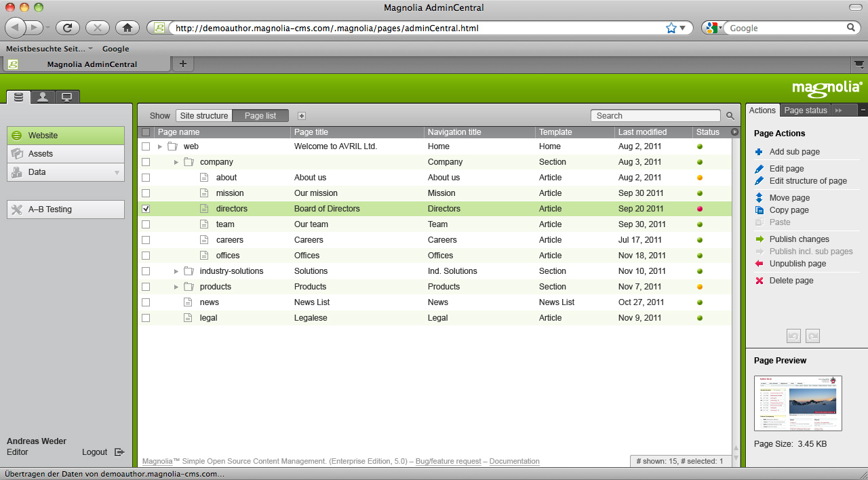Click the Delete page red X icon
868x480 pixels.
coord(759,281)
